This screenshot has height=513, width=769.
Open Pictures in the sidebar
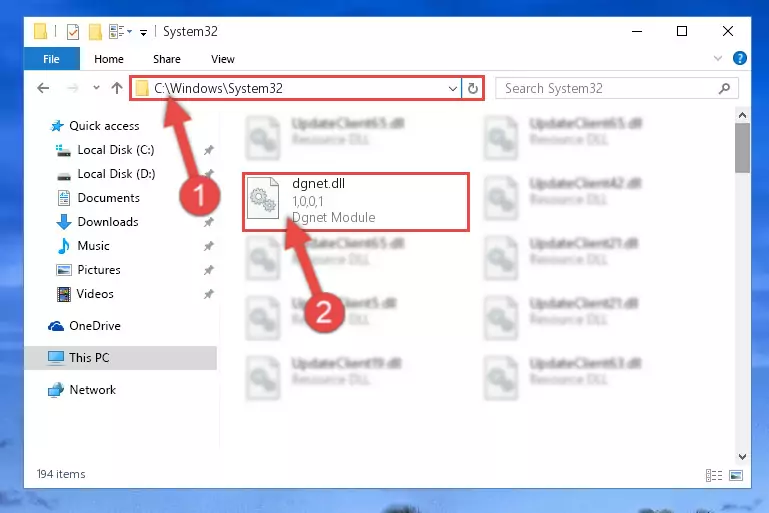[x=99, y=270]
